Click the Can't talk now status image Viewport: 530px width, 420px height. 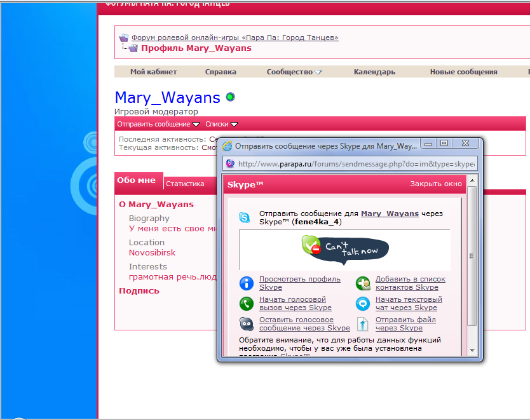345,250
